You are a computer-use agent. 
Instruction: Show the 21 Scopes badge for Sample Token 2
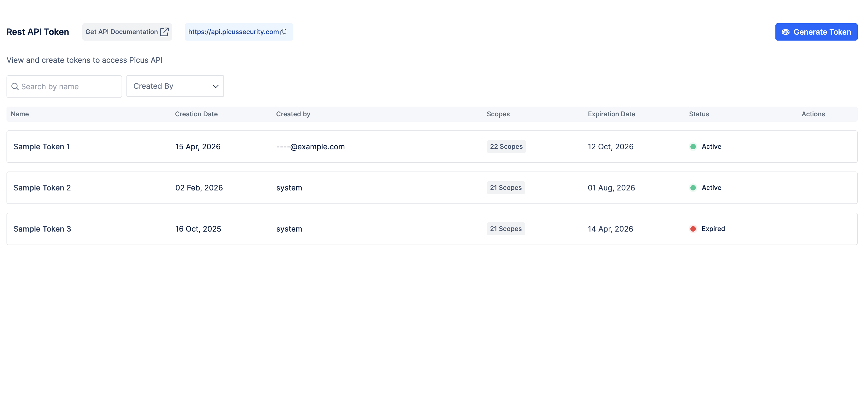pos(505,188)
